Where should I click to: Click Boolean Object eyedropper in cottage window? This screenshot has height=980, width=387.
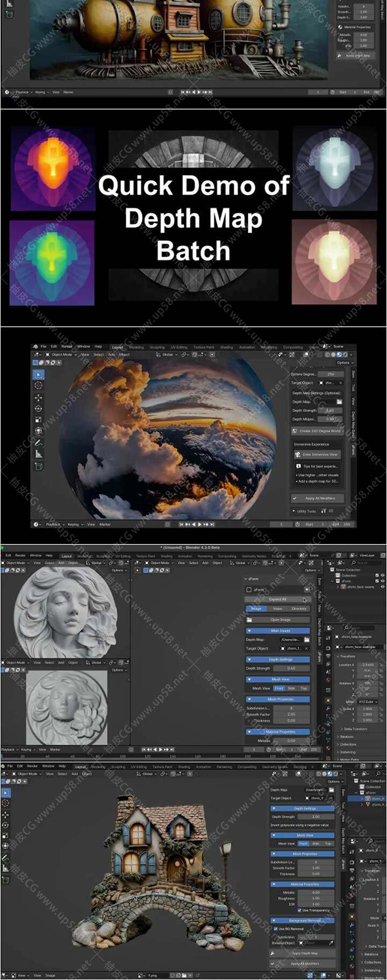pyautogui.click(x=332, y=943)
